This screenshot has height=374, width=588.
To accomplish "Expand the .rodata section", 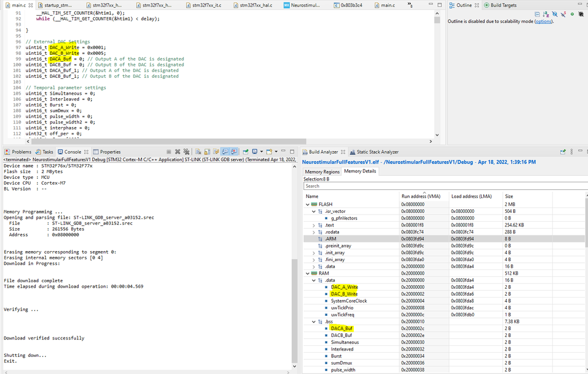I will tap(314, 232).
